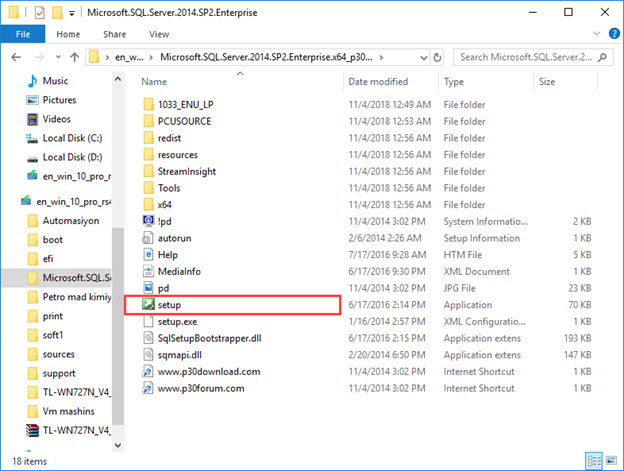Screen dimensions: 624x471
Task: Click en_w... breadcrumb in address bar
Action: [129, 58]
